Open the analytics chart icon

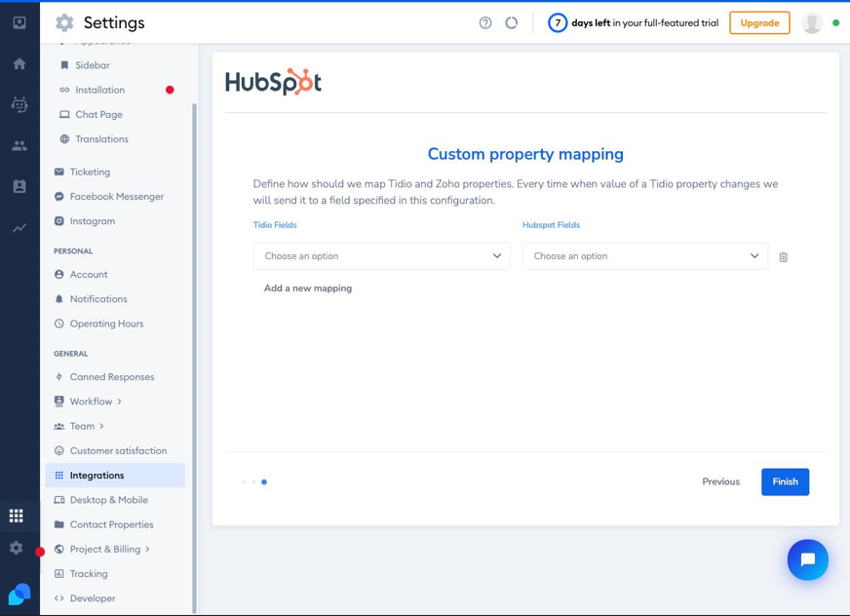pyautogui.click(x=19, y=228)
